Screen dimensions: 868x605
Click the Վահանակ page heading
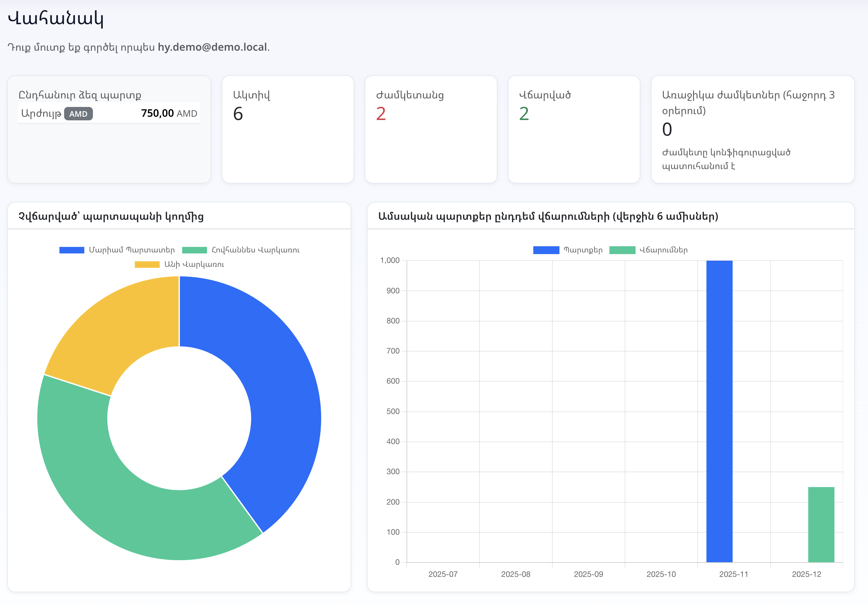pyautogui.click(x=56, y=18)
